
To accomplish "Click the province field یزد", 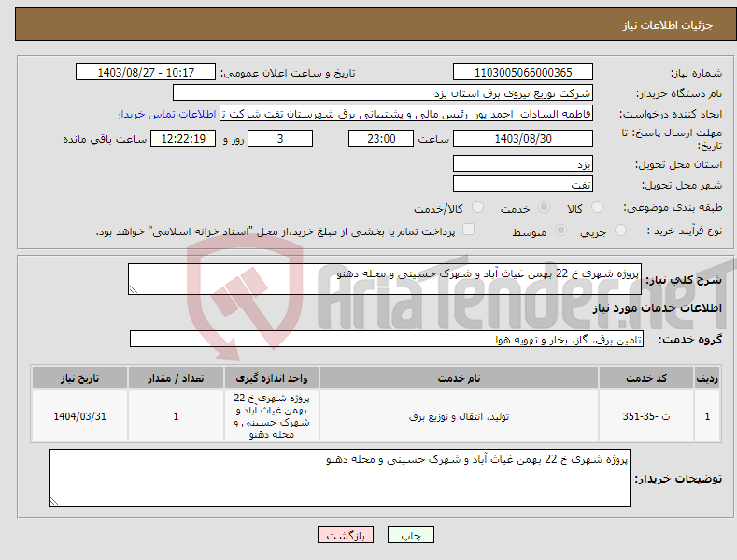I will click(x=523, y=164).
